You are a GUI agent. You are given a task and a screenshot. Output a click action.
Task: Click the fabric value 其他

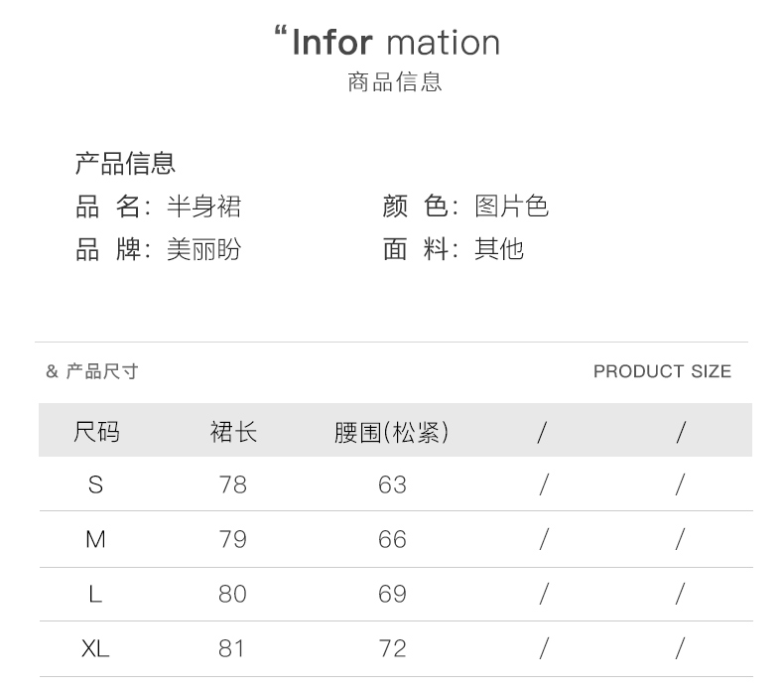[x=498, y=249]
